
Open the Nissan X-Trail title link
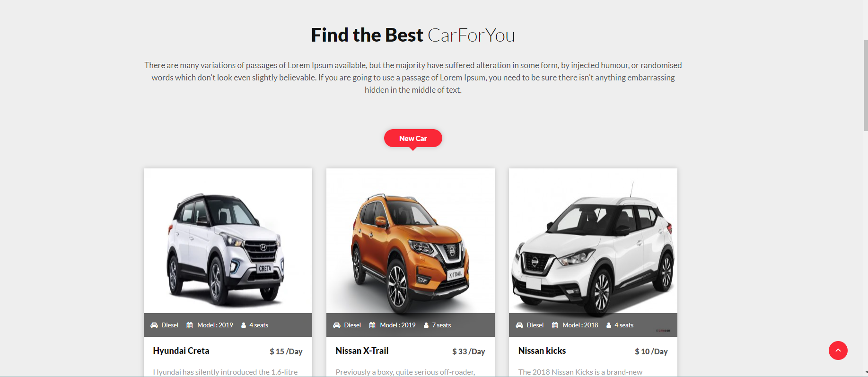click(x=362, y=351)
